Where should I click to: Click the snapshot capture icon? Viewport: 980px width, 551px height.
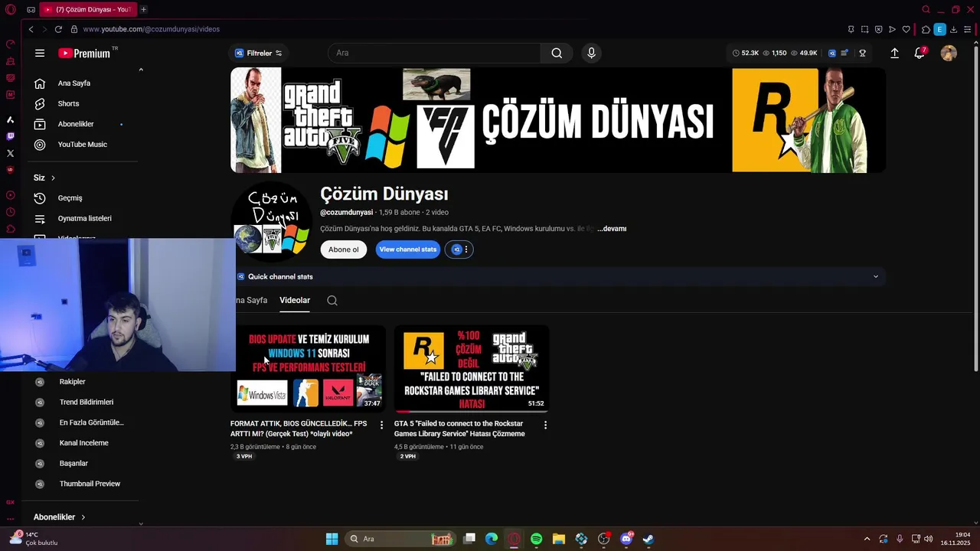tap(864, 29)
